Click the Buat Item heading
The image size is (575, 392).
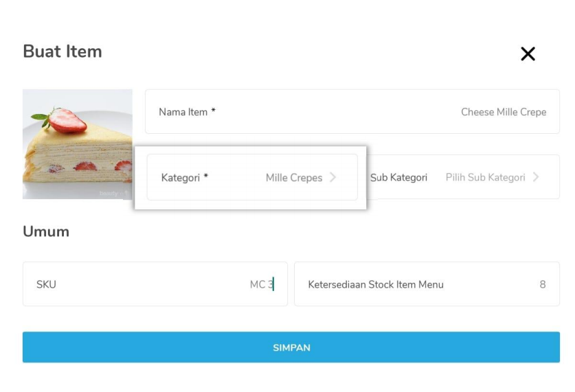[63, 51]
